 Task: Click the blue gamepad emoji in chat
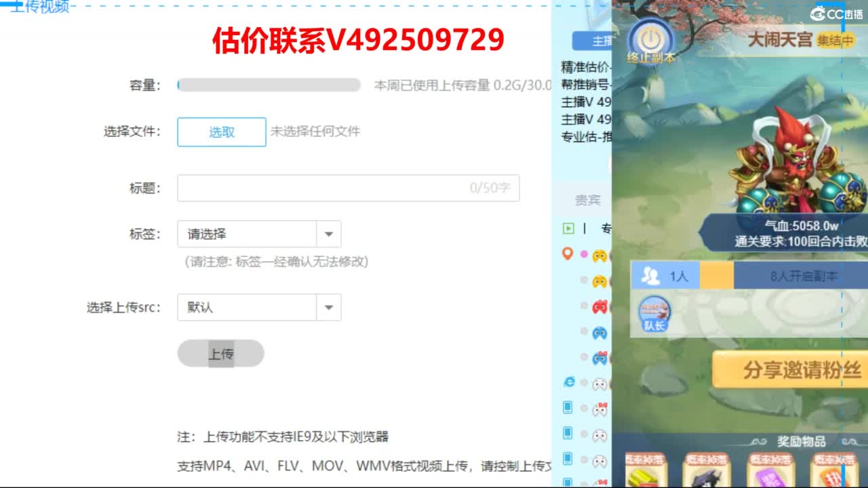[599, 332]
